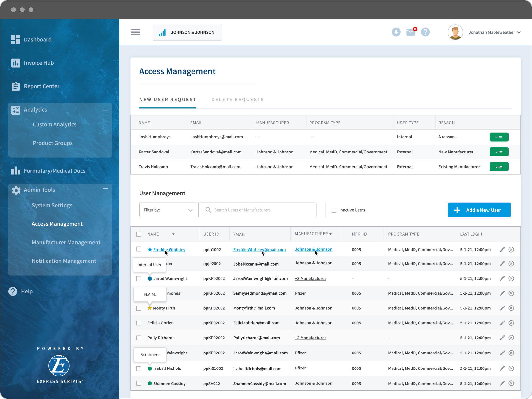Image resolution: width=532 pixels, height=399 pixels.
Task: Tick the checkbox for Monty Firth
Action: coord(139,308)
